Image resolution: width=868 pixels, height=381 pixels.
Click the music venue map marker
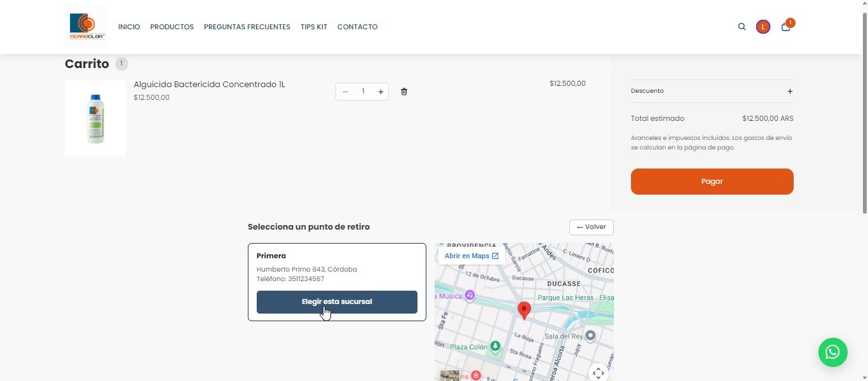click(x=470, y=295)
